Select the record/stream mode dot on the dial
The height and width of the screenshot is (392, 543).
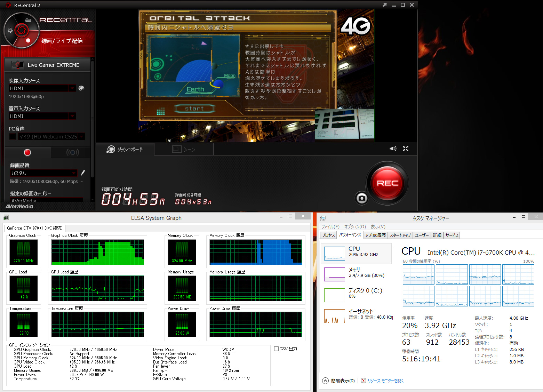point(28,40)
